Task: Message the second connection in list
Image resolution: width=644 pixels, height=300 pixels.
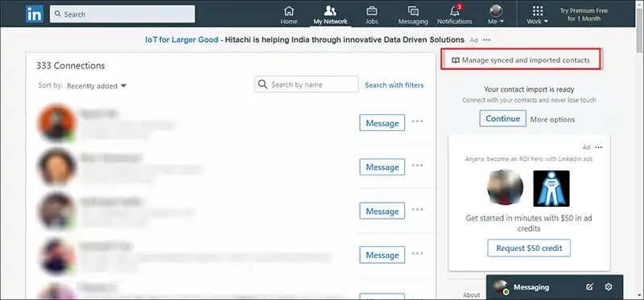Action: click(x=382, y=167)
